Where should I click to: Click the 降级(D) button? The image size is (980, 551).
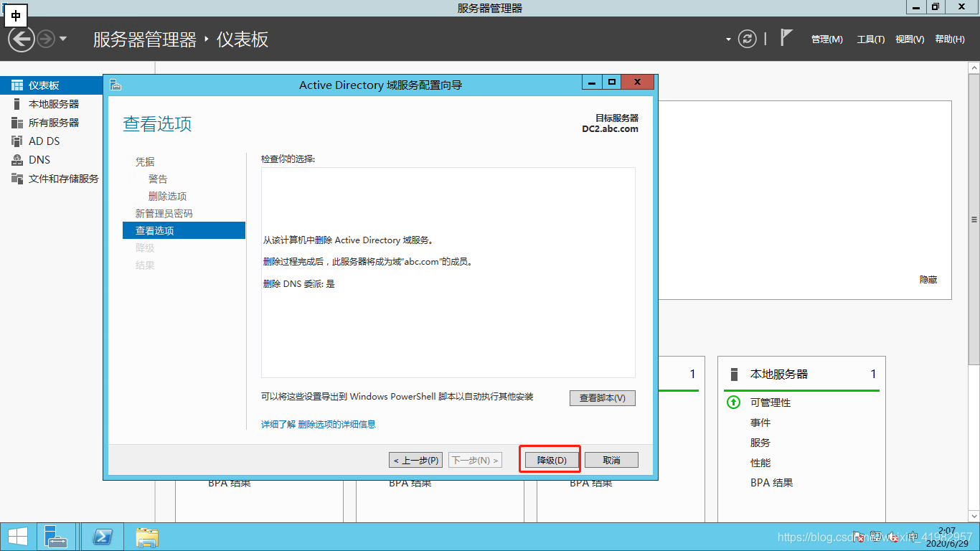tap(551, 460)
